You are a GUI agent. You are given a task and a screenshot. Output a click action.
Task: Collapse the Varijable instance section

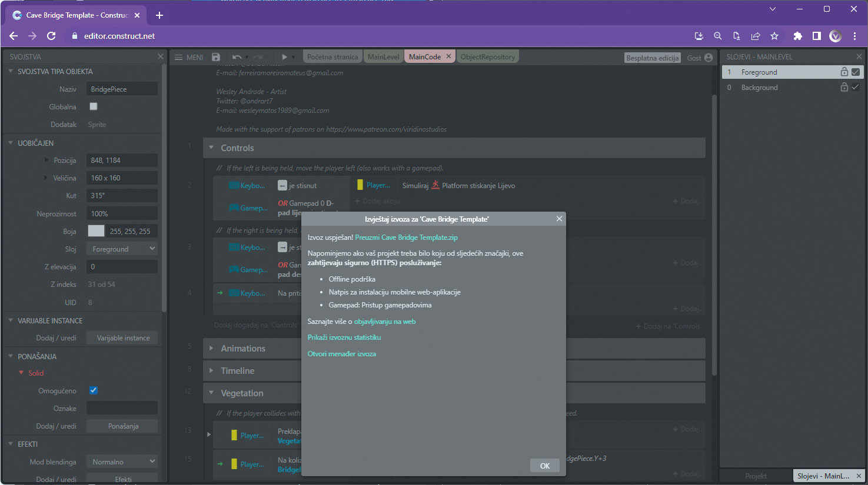click(x=11, y=320)
